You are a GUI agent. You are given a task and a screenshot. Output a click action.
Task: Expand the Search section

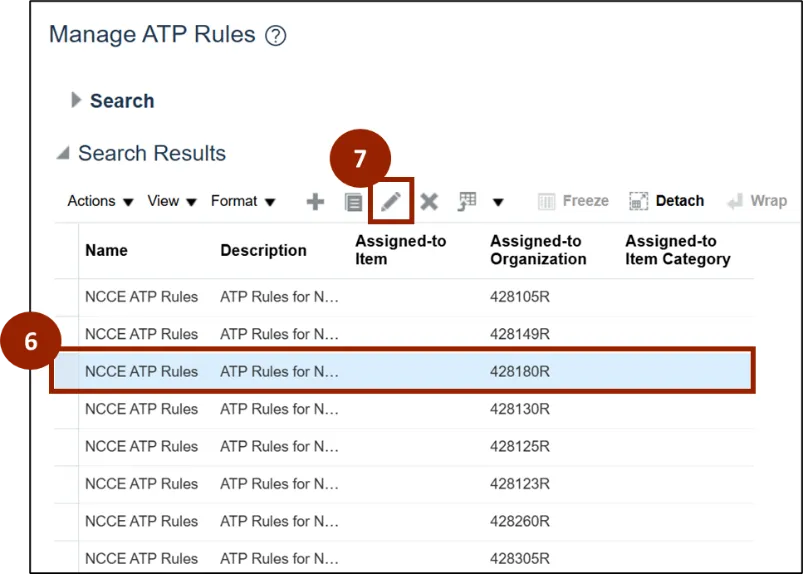(x=76, y=100)
